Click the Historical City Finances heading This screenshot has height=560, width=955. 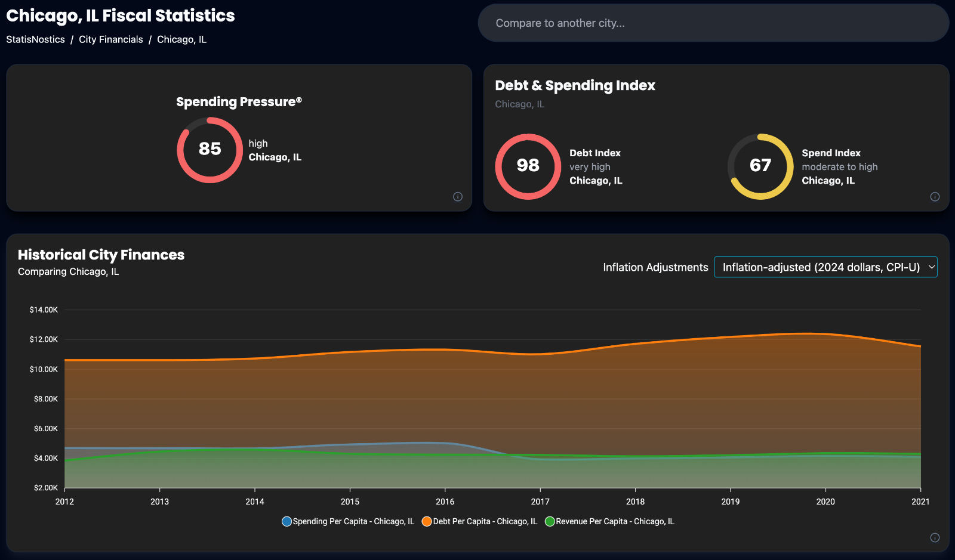click(x=101, y=255)
